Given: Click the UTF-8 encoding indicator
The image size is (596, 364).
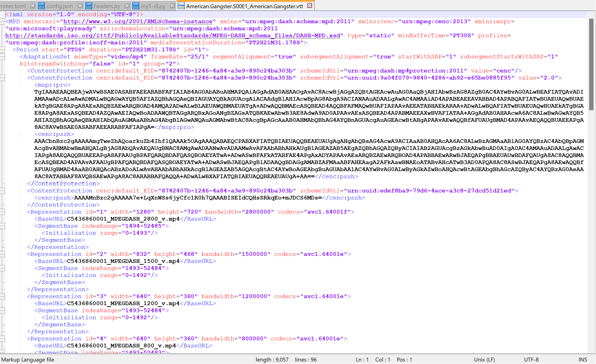Looking at the screenshot, I should click(x=531, y=359).
